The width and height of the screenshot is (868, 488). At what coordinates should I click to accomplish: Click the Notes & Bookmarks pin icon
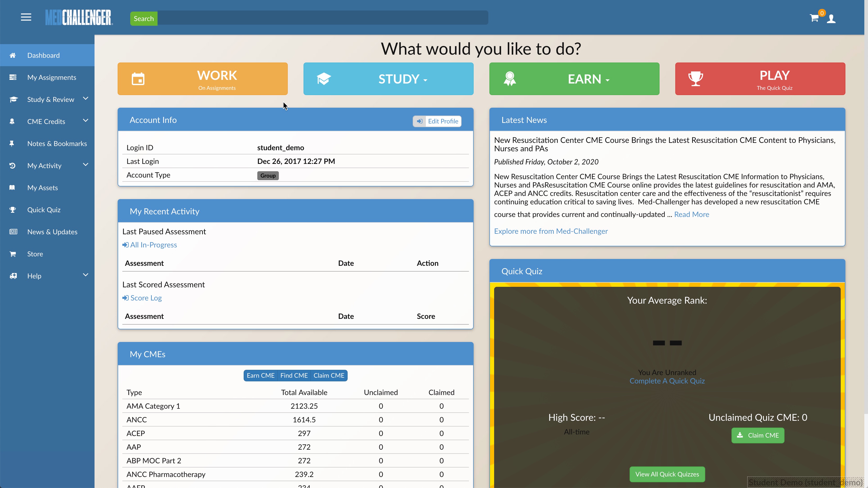point(12,144)
